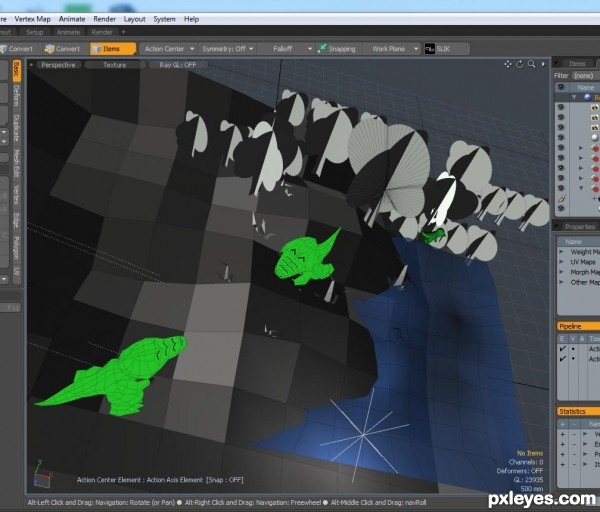Screen dimensions: 600x512
Task: Click the viewport rotate control icon
Action: click(x=520, y=64)
